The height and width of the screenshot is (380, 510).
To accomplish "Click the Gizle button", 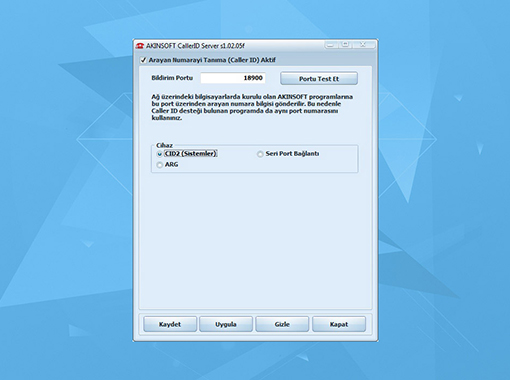I will pyautogui.click(x=282, y=324).
